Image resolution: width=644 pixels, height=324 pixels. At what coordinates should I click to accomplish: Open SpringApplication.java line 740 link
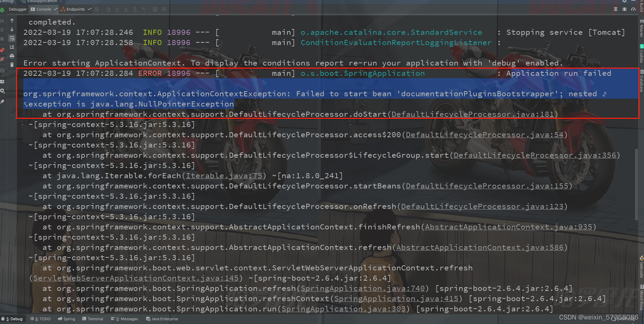(x=363, y=288)
